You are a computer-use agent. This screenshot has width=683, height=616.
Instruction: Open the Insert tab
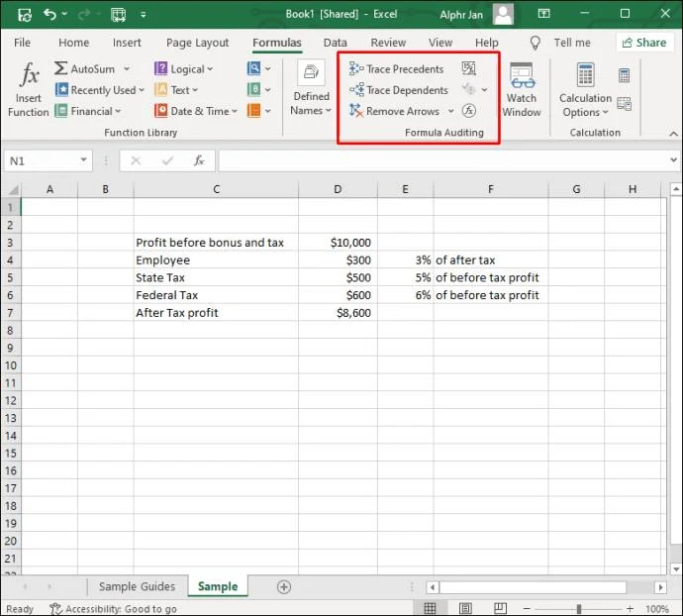click(x=127, y=43)
